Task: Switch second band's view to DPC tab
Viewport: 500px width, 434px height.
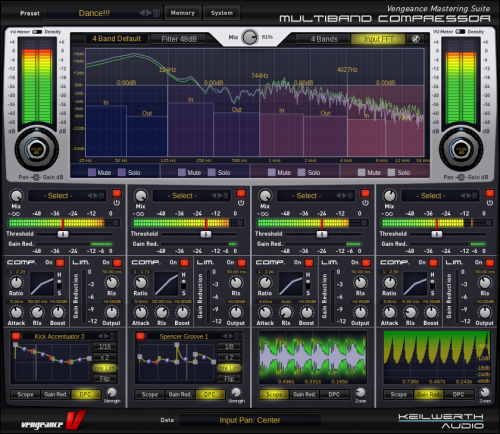Action: [210, 394]
